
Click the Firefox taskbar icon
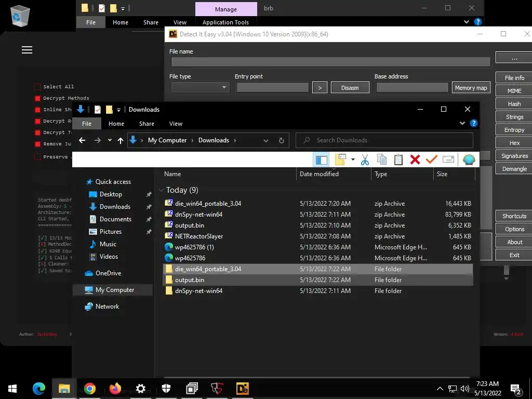click(x=115, y=389)
